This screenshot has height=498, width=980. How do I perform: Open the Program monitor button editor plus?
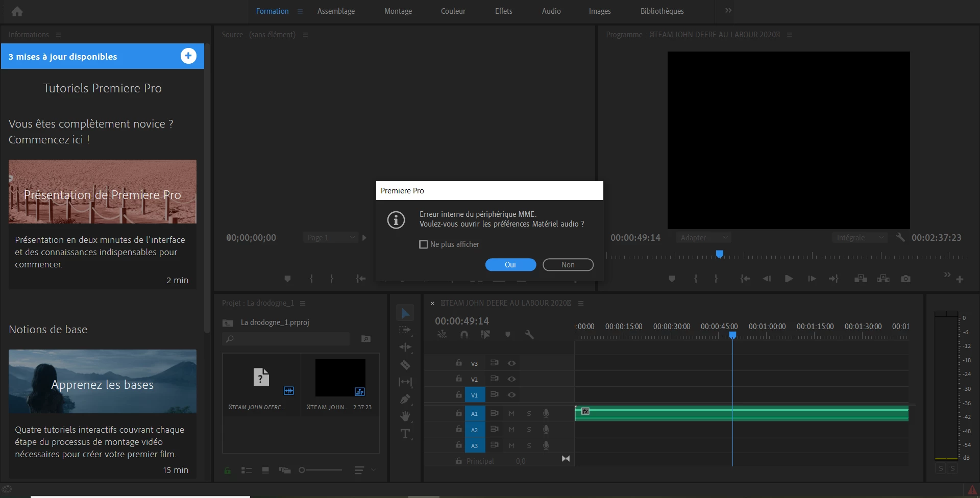pyautogui.click(x=960, y=279)
